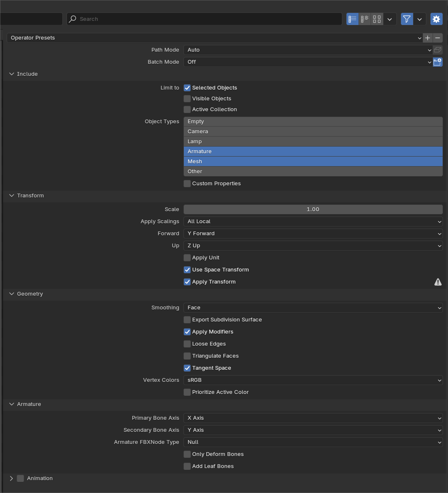
Task: Select Camera object type
Action: pyautogui.click(x=313, y=132)
